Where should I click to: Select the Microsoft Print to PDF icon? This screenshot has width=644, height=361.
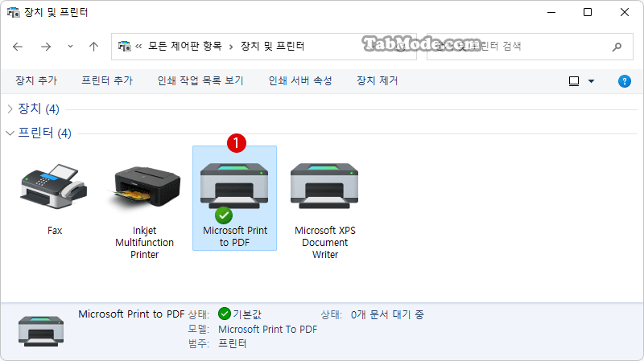234,187
